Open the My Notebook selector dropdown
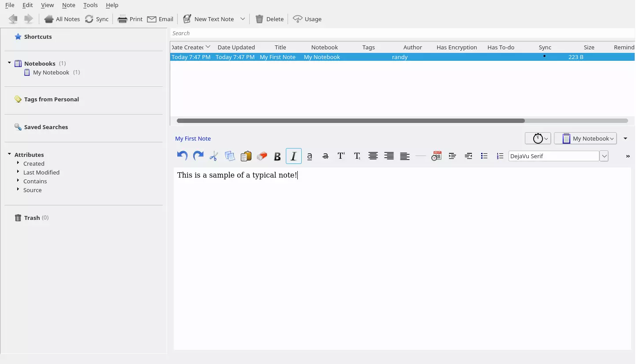Image resolution: width=636 pixels, height=364 pixels. (x=585, y=138)
